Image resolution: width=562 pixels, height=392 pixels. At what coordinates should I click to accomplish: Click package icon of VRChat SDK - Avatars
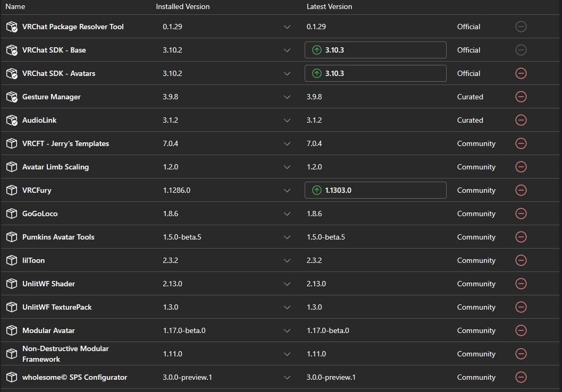[x=12, y=73]
